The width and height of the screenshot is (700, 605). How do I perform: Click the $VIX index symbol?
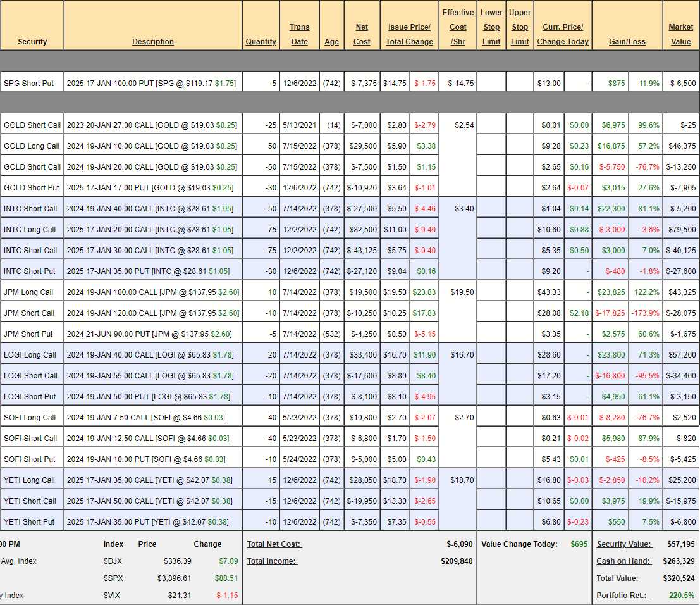point(112,596)
